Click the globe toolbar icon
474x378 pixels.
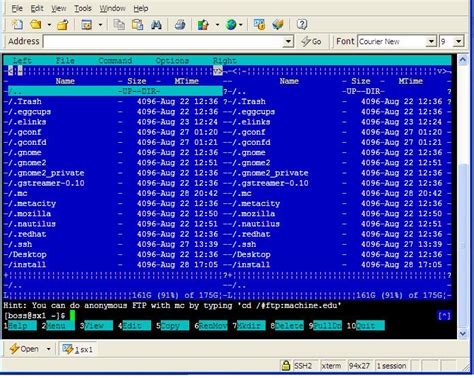(231, 25)
